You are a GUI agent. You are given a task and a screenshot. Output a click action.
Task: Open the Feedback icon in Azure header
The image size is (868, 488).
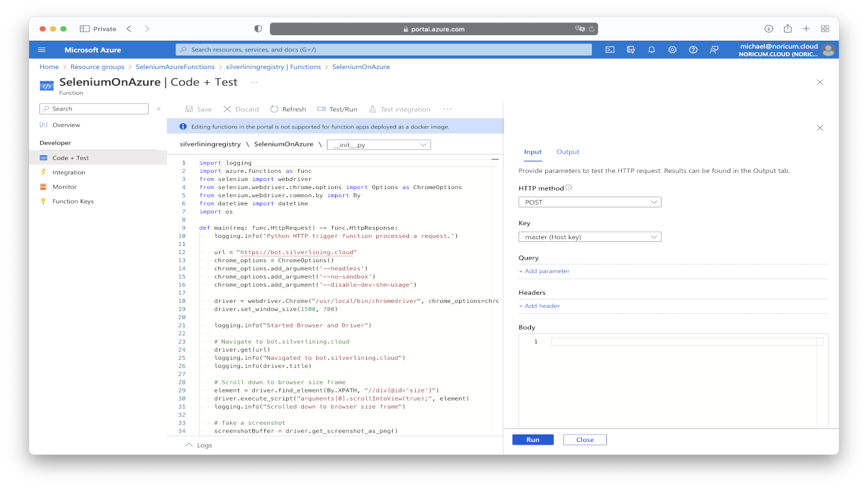[714, 49]
